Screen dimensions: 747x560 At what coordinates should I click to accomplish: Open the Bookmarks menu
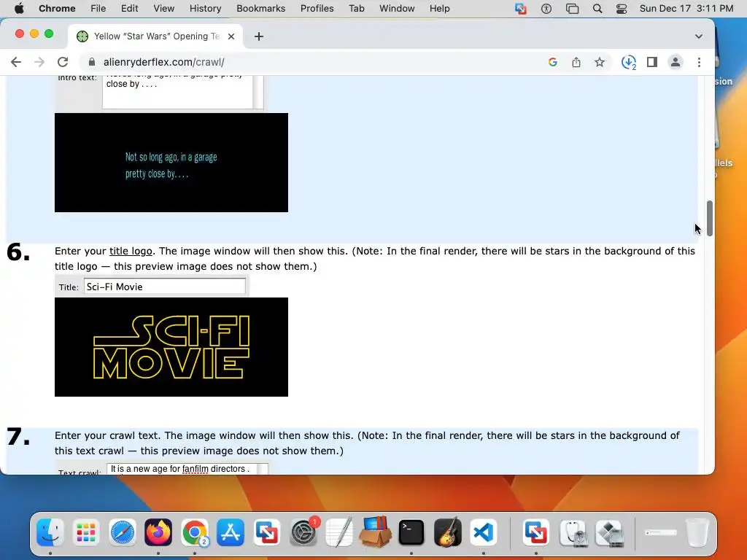(260, 8)
